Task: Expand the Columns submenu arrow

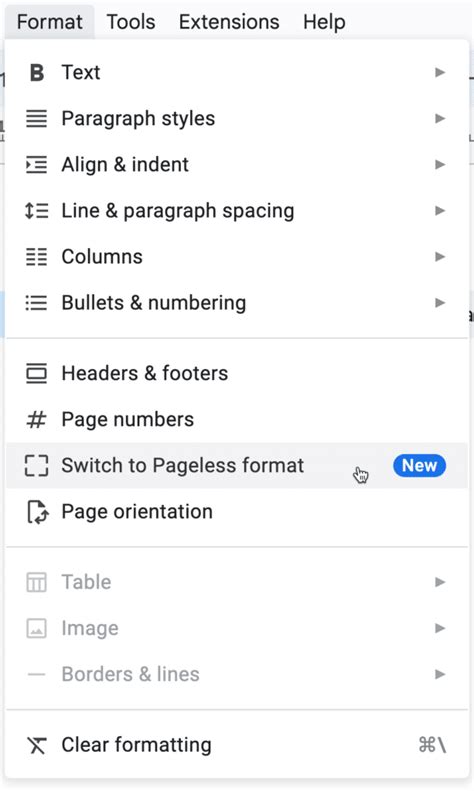Action: click(440, 257)
